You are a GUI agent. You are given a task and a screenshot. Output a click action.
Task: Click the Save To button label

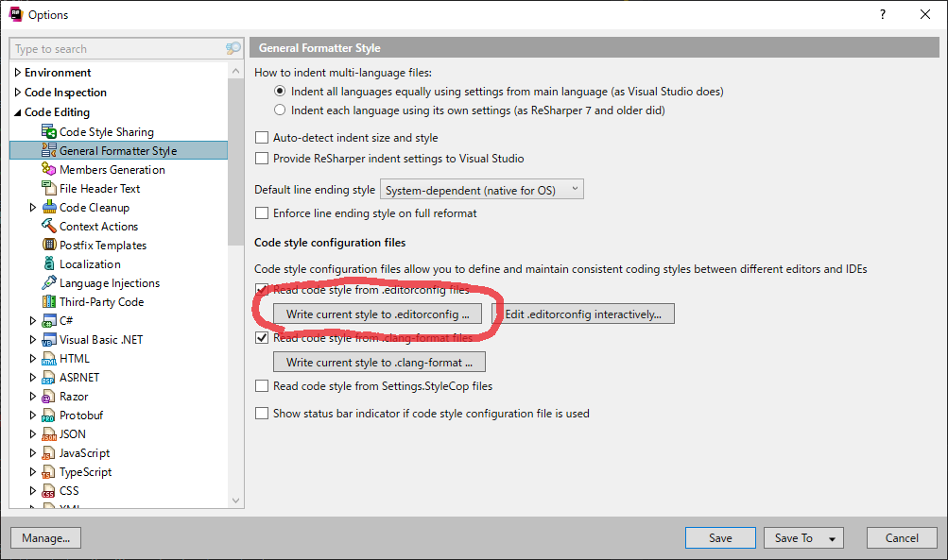(794, 537)
